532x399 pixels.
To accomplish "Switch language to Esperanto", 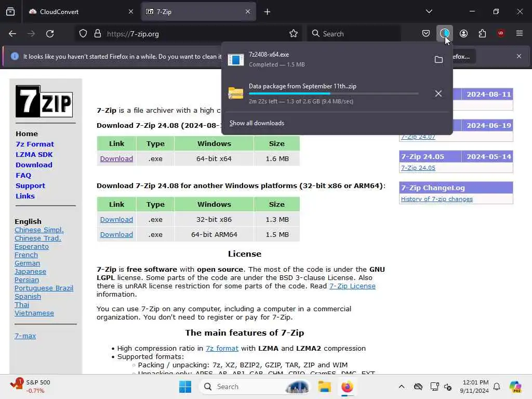I will click(x=32, y=247).
